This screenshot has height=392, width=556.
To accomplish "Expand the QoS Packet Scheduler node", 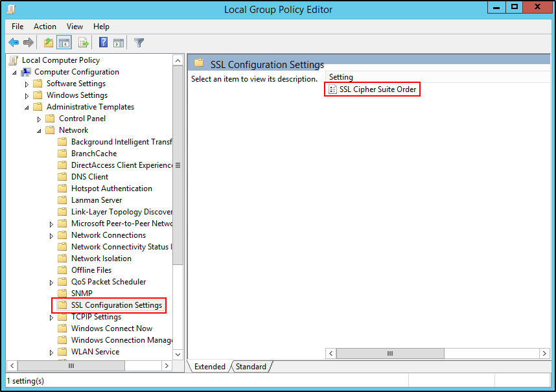I will point(52,282).
